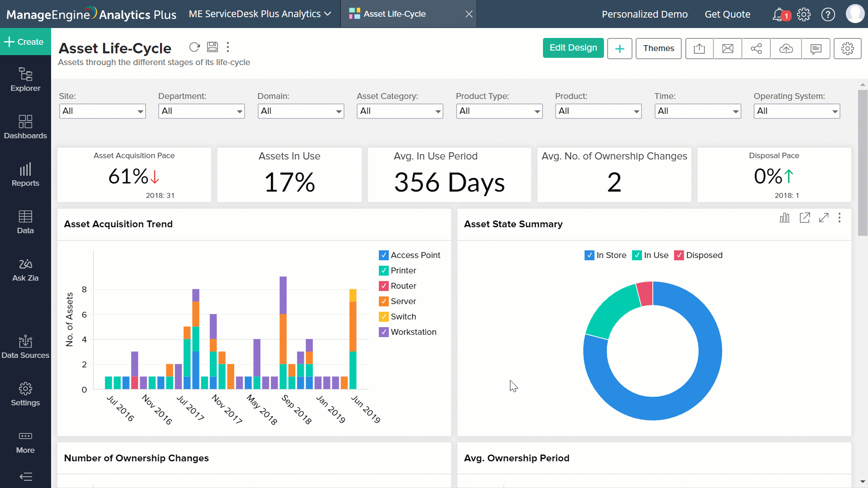
Task: Open the Operating System filter dropdown
Action: pyautogui.click(x=797, y=111)
